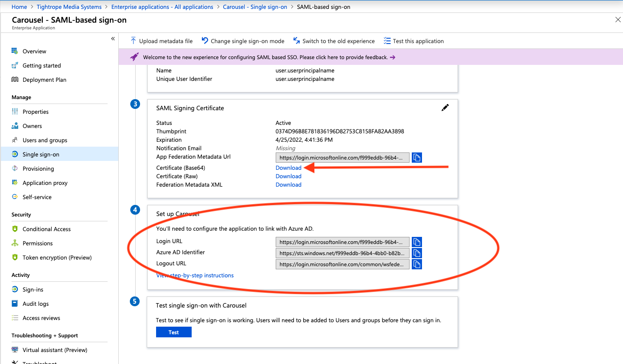Click the Sign-ins icon

tap(15, 289)
